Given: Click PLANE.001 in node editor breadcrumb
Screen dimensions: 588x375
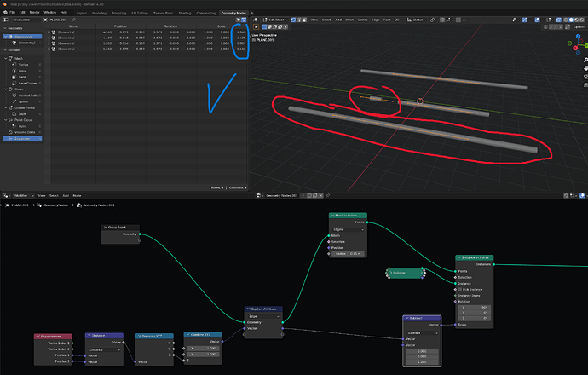Looking at the screenshot, I should tap(20, 205).
